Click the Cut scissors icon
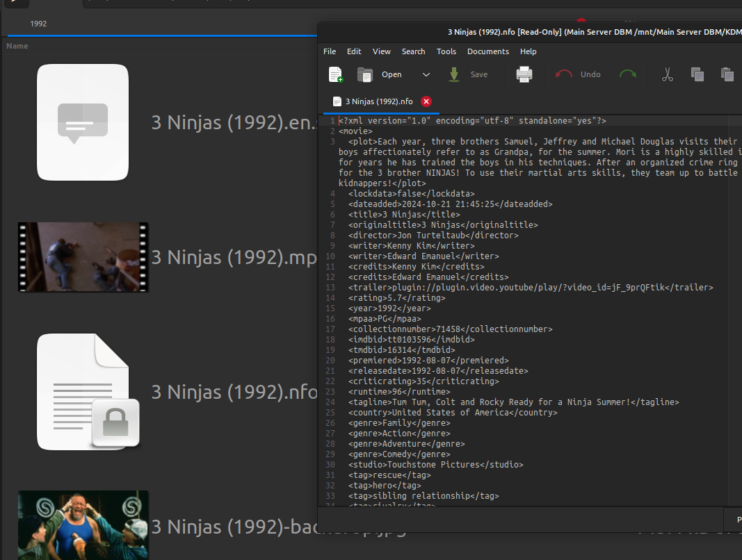This screenshot has height=560, width=742. pos(668,74)
